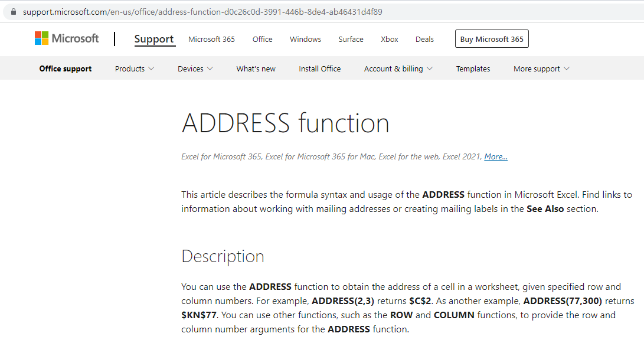Screen dimensions: 644x343
Task: Click the Buy Microsoft 365 button
Action: 492,39
